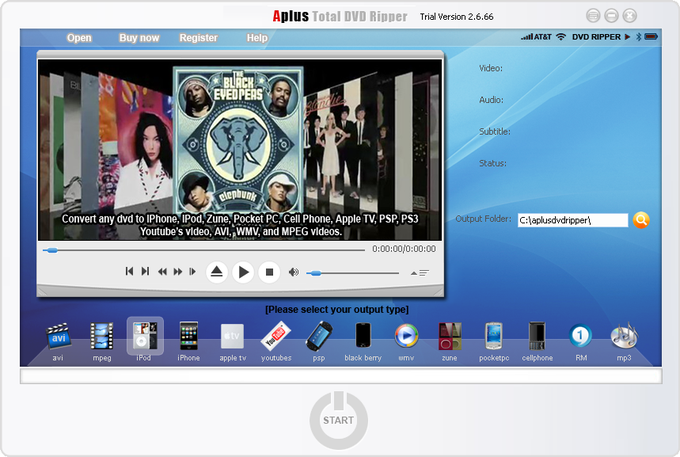680x457 pixels.
Task: Play the video preview
Action: click(243, 272)
